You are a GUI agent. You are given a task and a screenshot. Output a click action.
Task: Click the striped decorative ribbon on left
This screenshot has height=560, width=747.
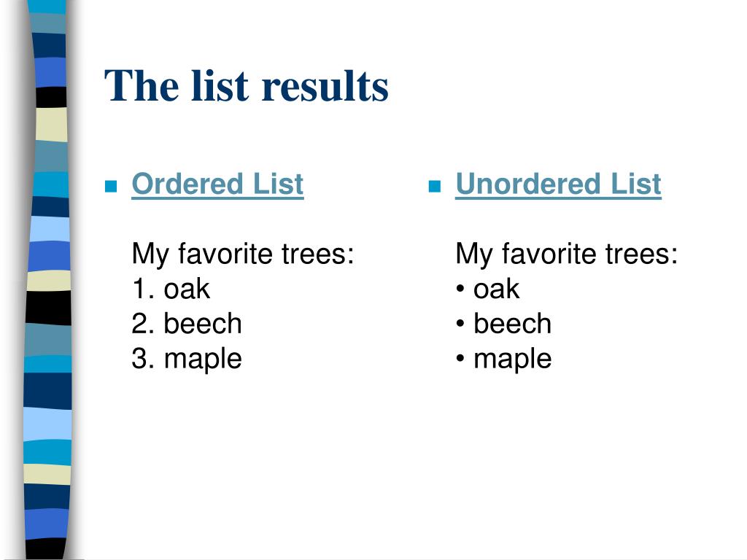click(x=47, y=280)
